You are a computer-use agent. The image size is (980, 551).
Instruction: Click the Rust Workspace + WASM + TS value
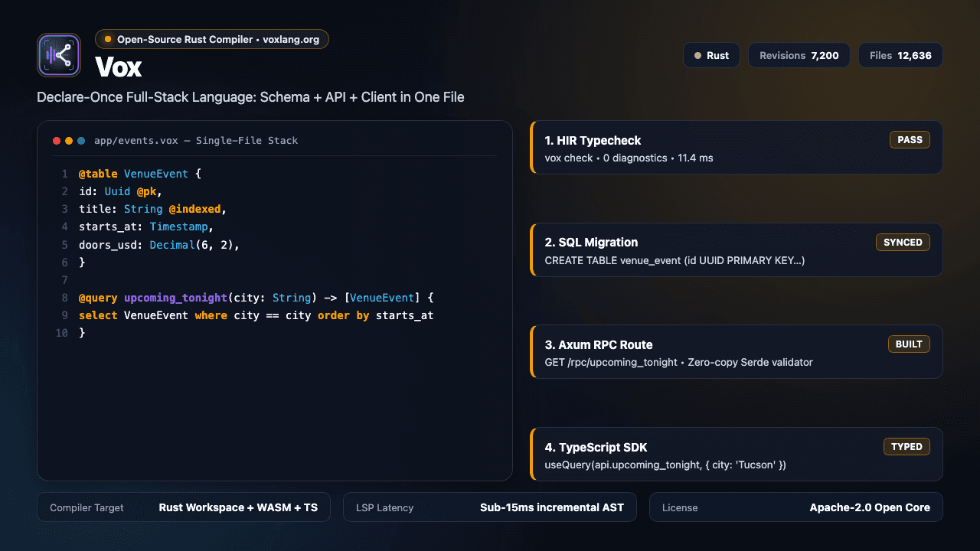pos(238,507)
